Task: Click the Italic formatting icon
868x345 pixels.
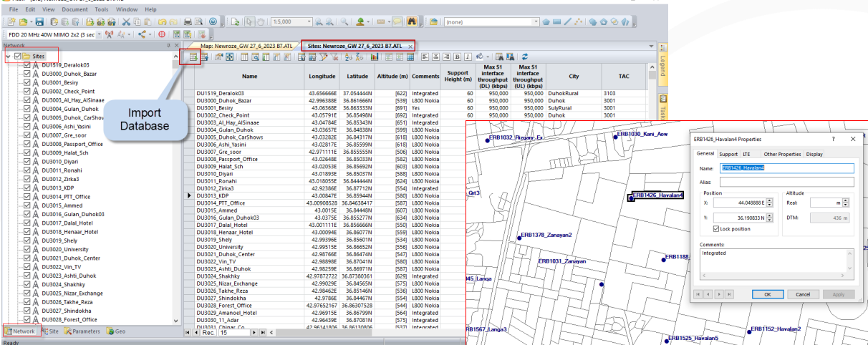Action: pos(467,57)
